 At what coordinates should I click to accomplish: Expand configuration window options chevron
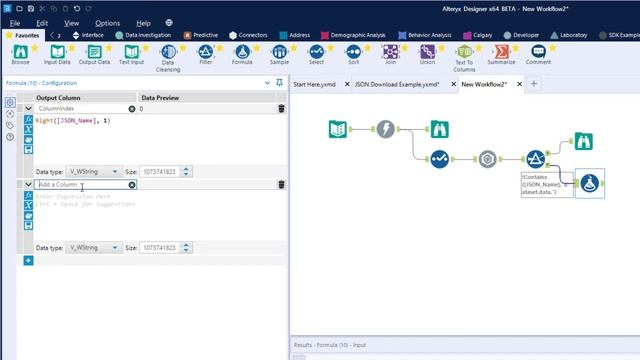[x=267, y=83]
